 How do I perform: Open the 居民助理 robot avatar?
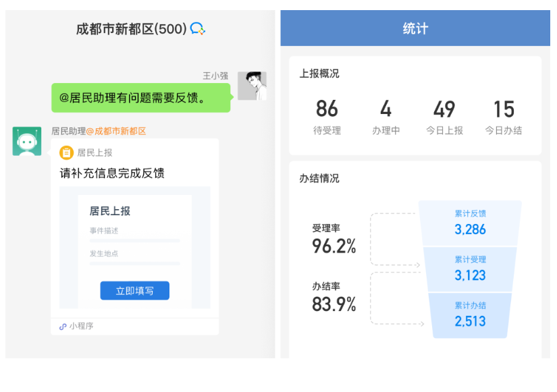26,142
